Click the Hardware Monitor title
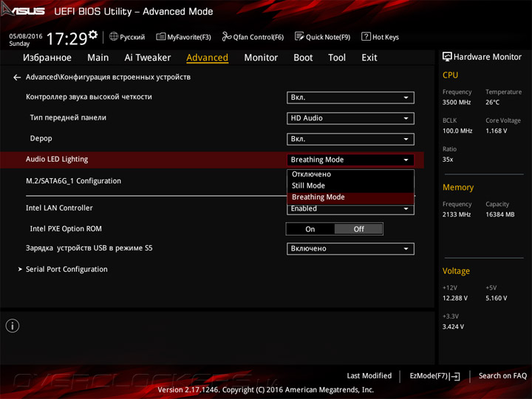The width and height of the screenshot is (532, 399). coord(487,57)
